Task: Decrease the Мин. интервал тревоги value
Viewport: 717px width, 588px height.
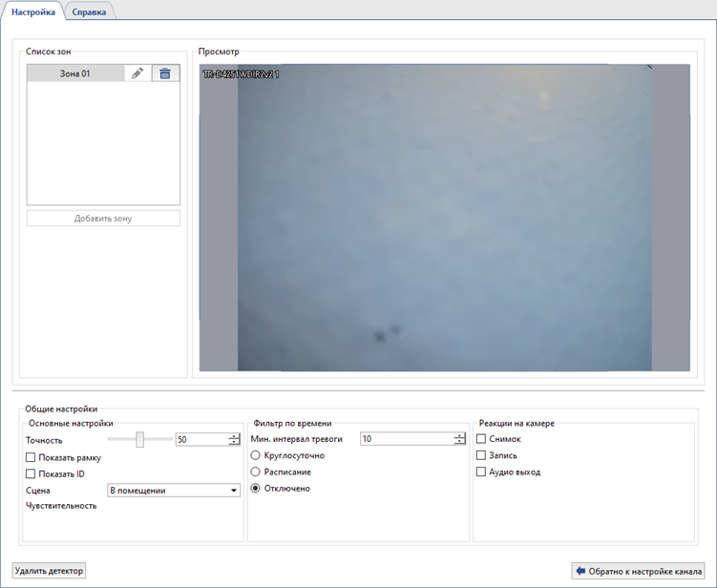Action: click(x=459, y=442)
